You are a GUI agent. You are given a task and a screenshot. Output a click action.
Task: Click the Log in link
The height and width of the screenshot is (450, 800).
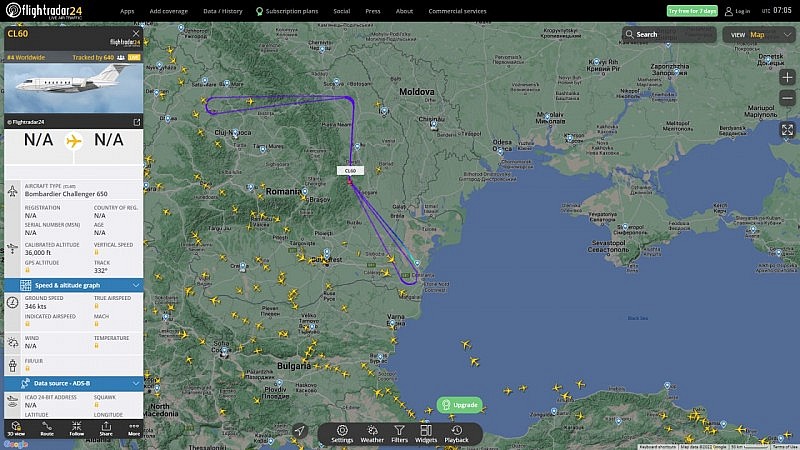(742, 11)
